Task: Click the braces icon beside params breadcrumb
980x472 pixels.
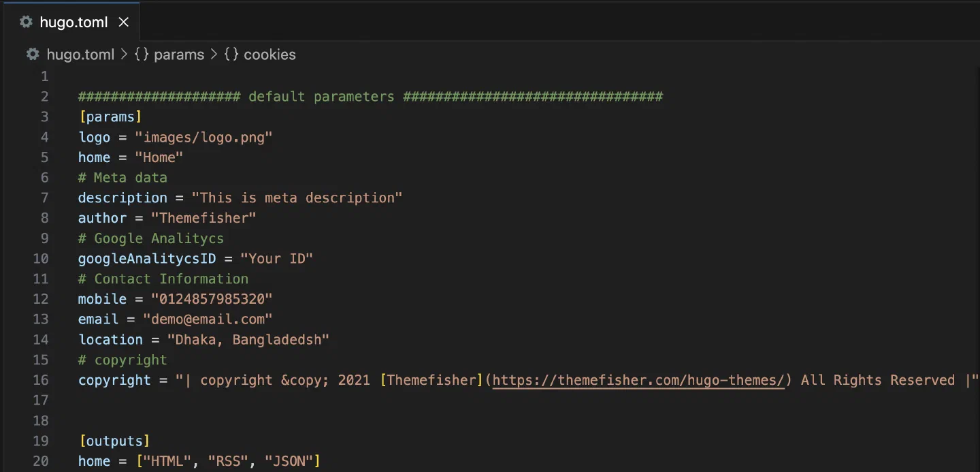Action: [142, 54]
